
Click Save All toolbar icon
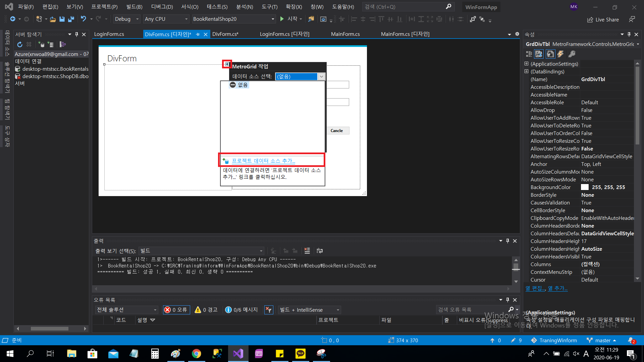71,19
